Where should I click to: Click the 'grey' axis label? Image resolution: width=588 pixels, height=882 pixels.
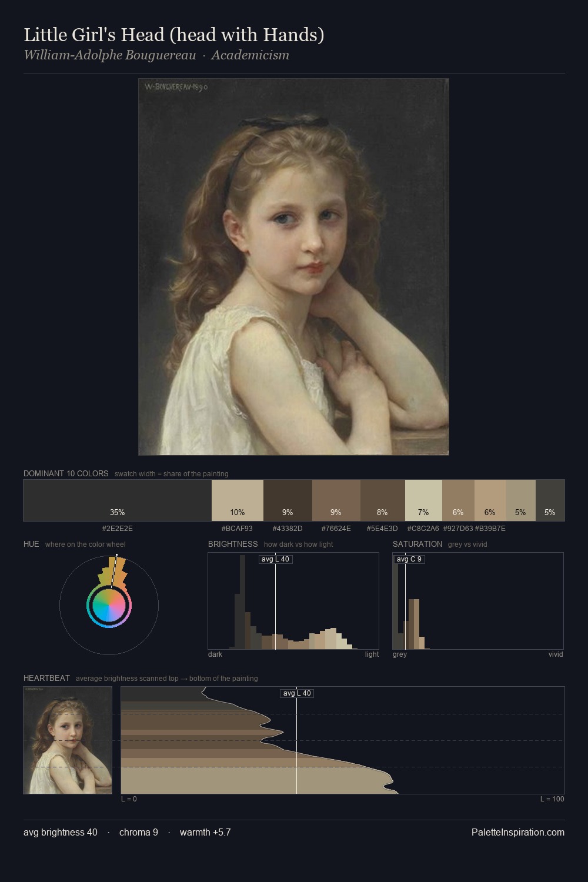[x=400, y=654]
